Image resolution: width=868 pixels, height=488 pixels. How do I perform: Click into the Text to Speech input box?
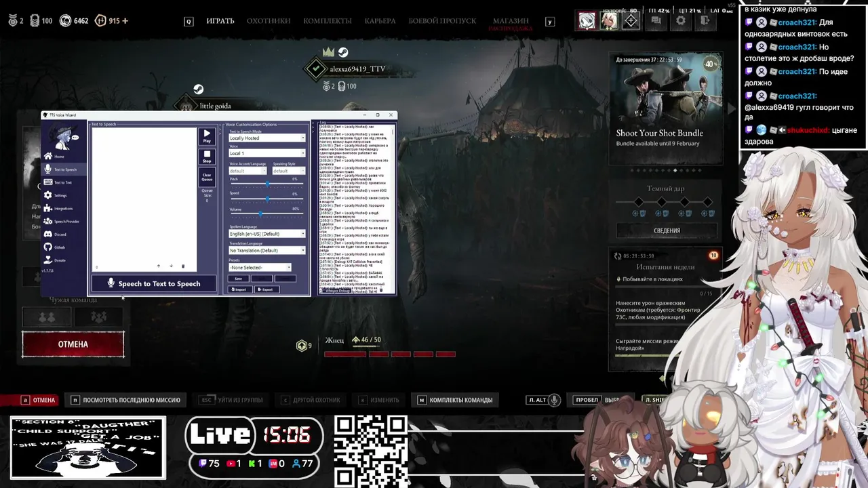[144, 198]
